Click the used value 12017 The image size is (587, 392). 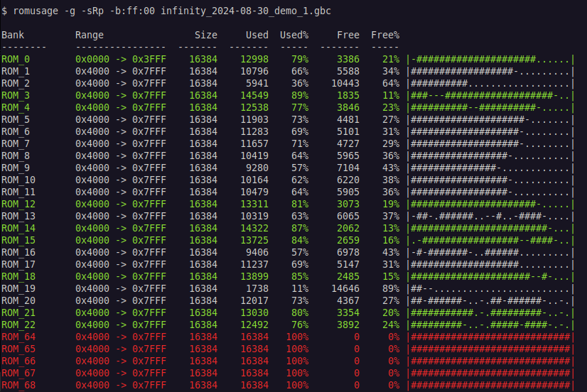(254, 300)
